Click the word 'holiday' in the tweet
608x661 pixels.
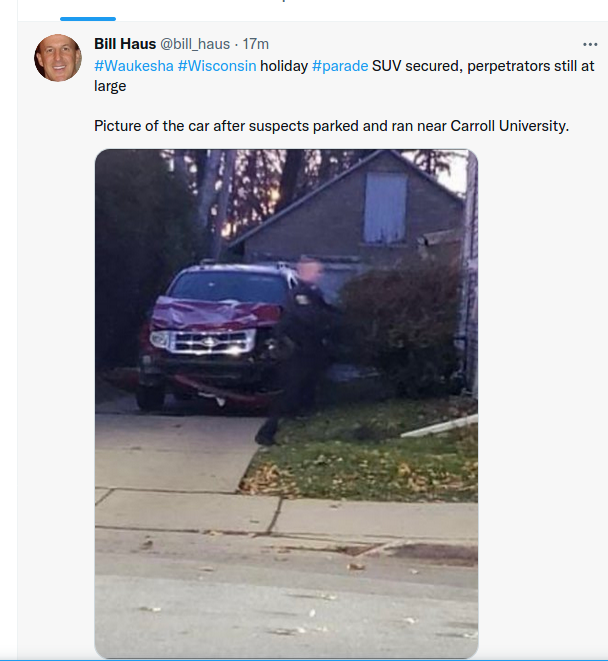pyautogui.click(x=284, y=66)
